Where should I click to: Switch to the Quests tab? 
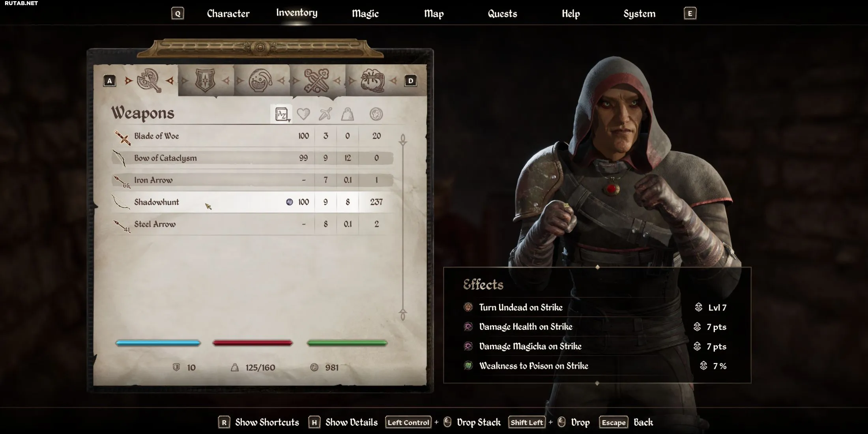point(502,14)
